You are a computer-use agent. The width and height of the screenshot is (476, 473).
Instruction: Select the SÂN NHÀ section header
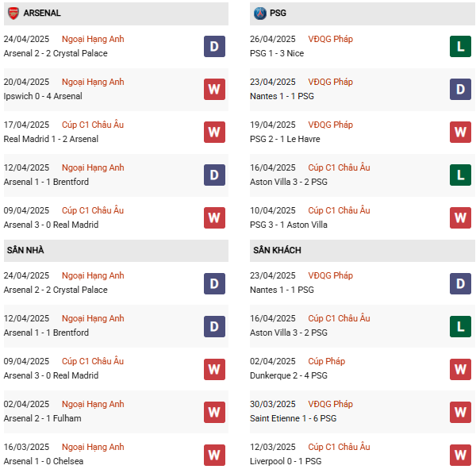pyautogui.click(x=25, y=250)
